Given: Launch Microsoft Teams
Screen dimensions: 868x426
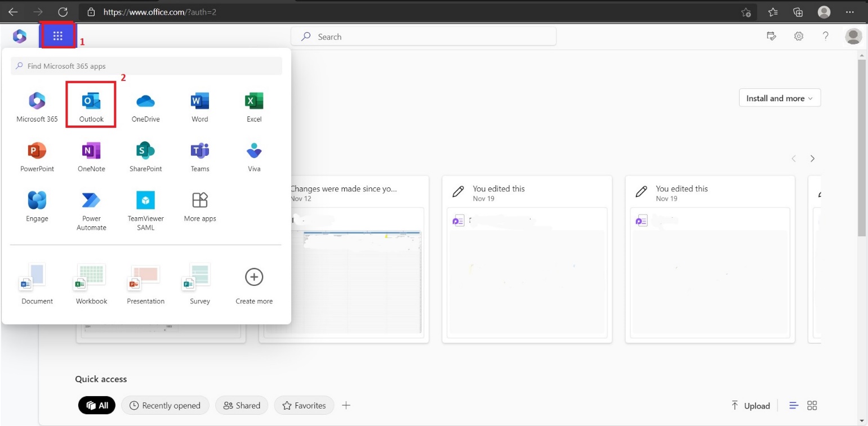Looking at the screenshot, I should (x=200, y=158).
